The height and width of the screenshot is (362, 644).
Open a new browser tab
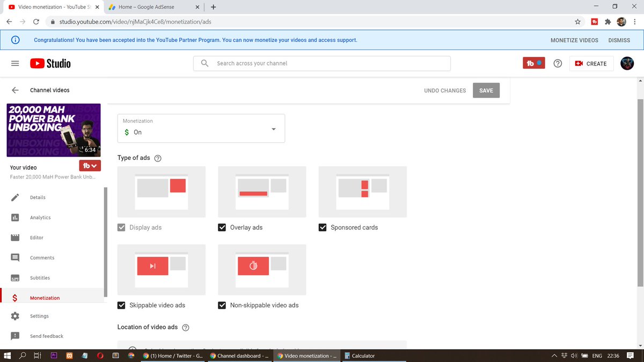click(x=213, y=7)
